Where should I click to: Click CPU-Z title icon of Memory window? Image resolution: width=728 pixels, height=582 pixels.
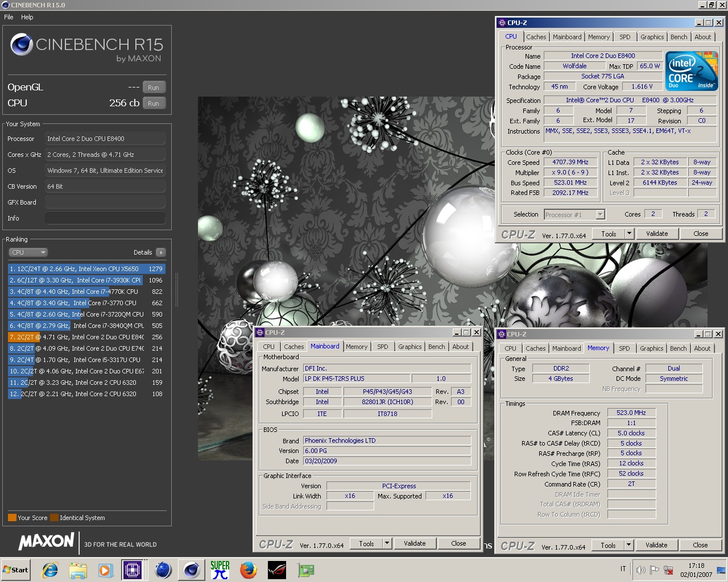[502, 334]
